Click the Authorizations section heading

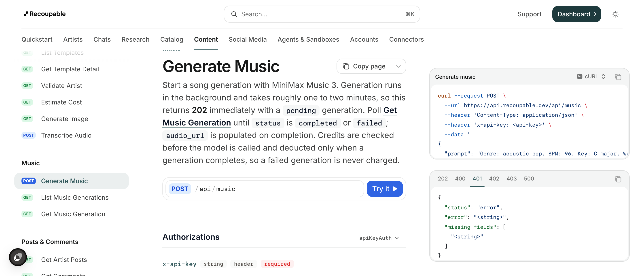pyautogui.click(x=191, y=237)
